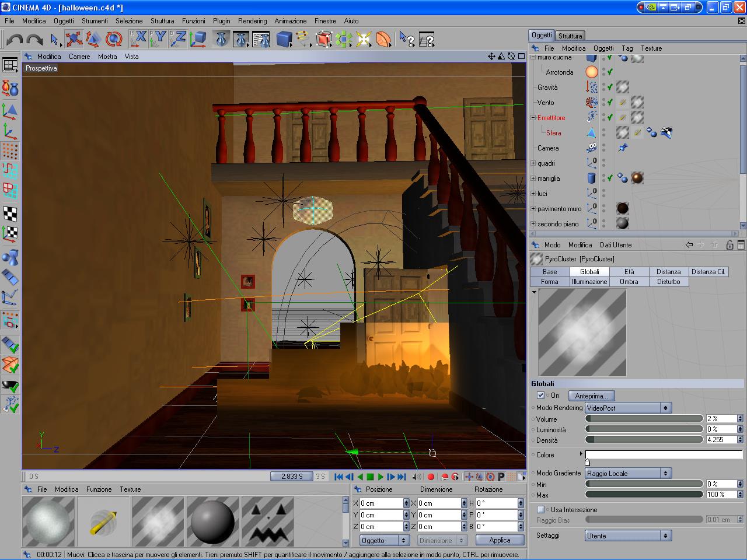Open the Illuminazione tab in attributes
The height and width of the screenshot is (560, 747).
[x=589, y=282]
